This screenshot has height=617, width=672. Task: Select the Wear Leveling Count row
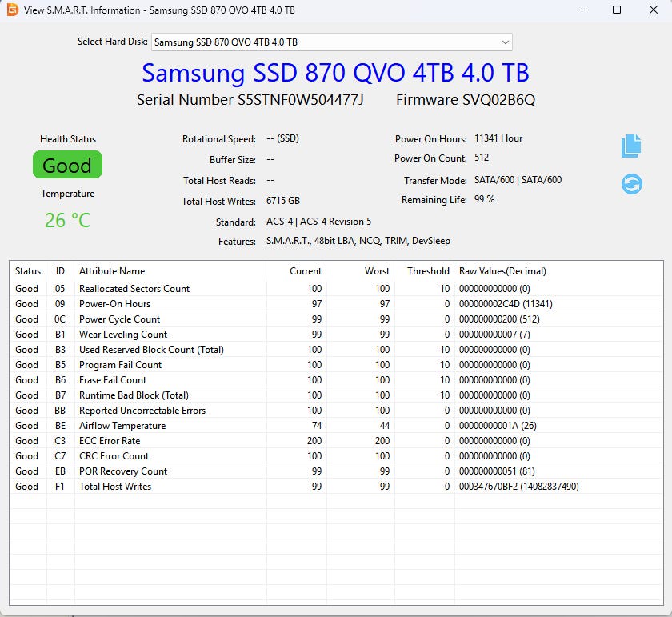coord(336,334)
